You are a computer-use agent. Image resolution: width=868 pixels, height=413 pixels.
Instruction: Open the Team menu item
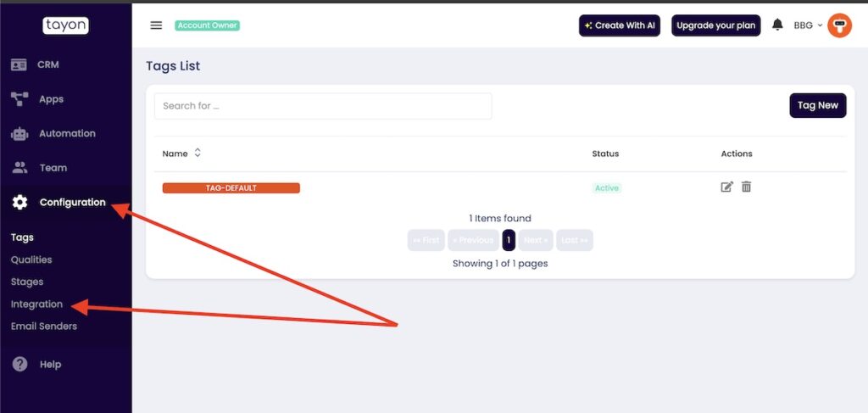pos(53,168)
